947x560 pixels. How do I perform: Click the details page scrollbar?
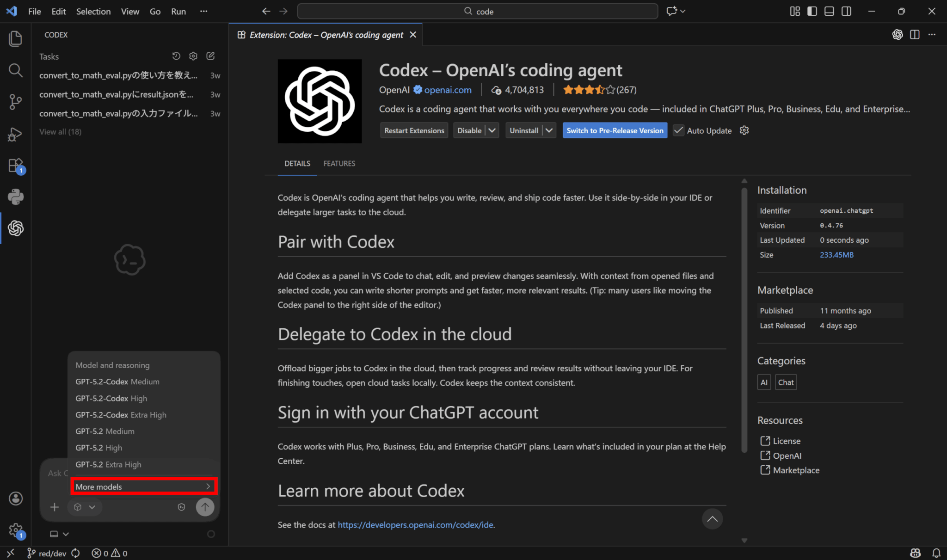coord(744,319)
